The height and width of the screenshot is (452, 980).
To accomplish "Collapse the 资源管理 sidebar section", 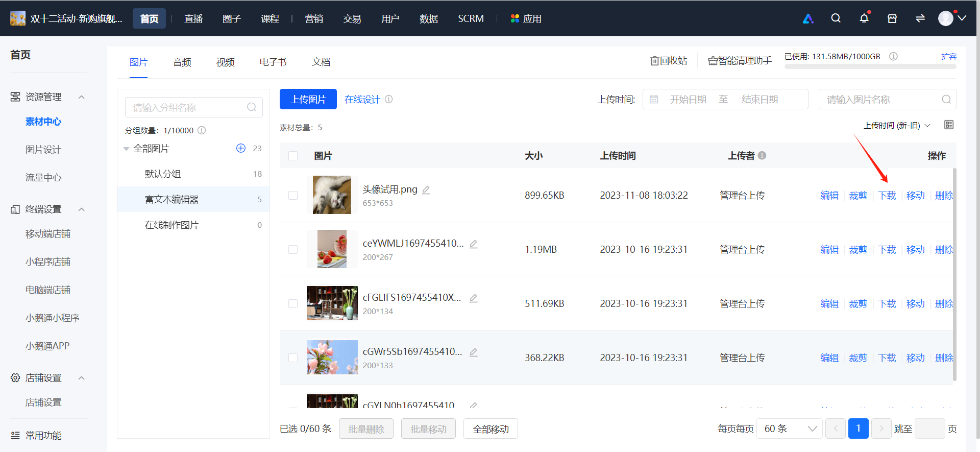I will [x=81, y=97].
